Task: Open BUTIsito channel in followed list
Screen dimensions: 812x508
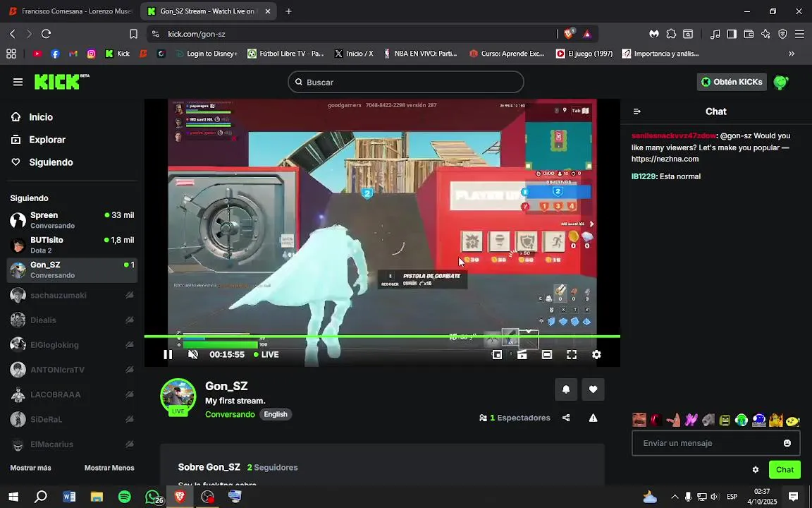Action: [72, 245]
